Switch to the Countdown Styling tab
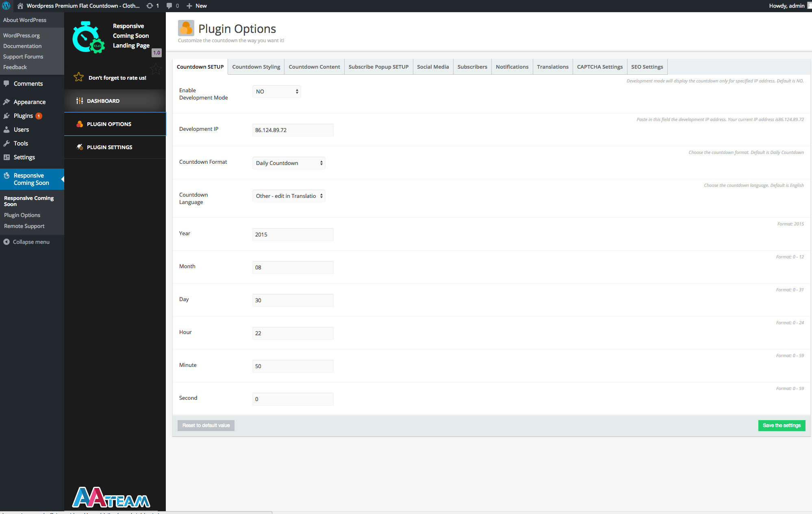The image size is (812, 514). 256,67
